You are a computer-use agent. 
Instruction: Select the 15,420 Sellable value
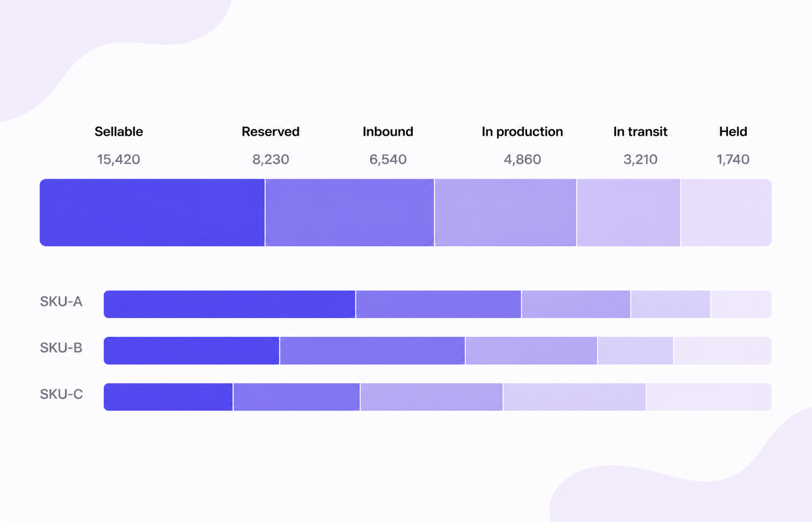[119, 159]
